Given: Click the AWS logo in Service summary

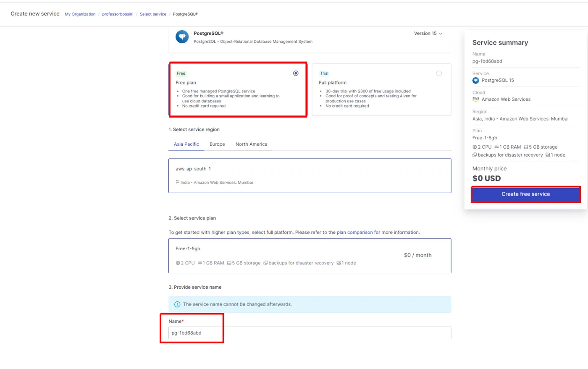Looking at the screenshot, I should point(476,99).
